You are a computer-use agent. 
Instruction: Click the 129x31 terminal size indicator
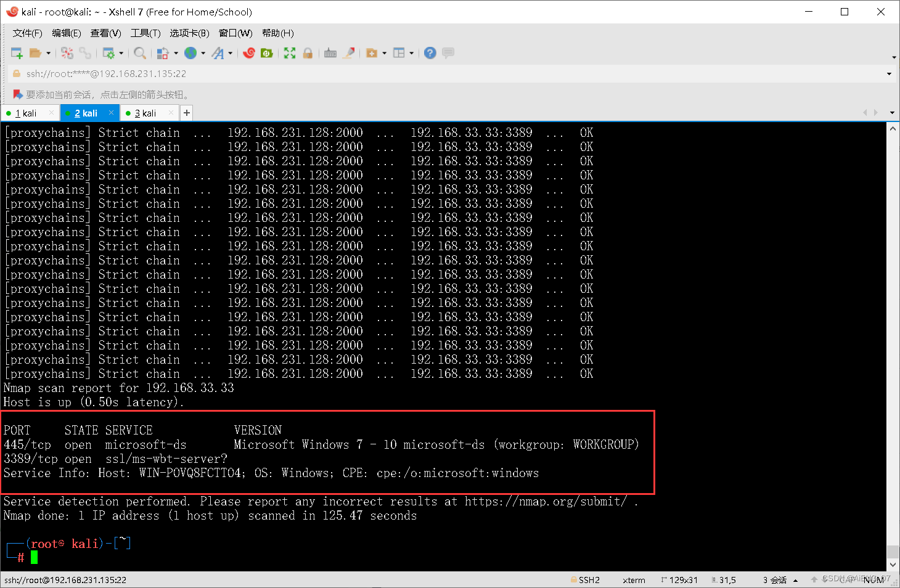[679, 580]
